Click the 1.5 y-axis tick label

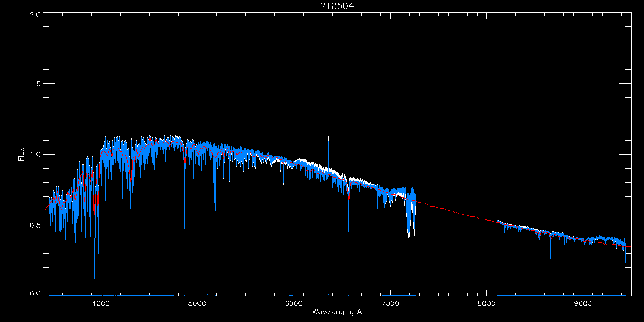pyautogui.click(x=35, y=84)
